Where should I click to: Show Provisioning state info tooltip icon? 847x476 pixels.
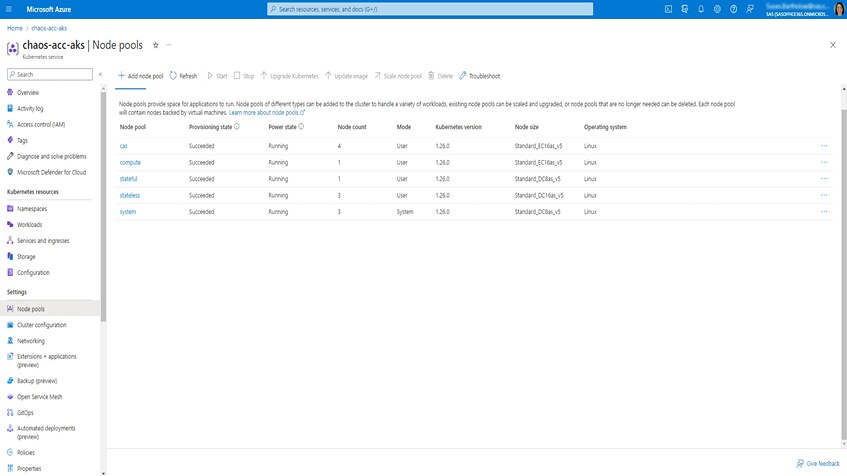pos(237,126)
